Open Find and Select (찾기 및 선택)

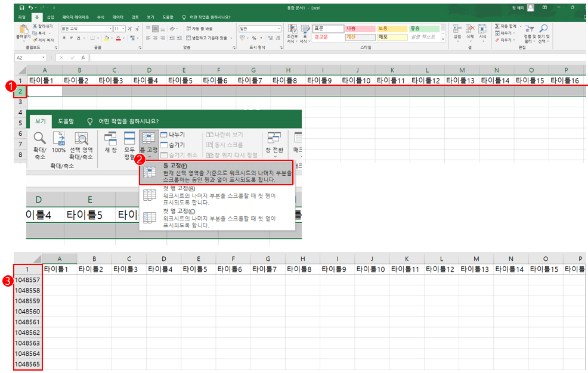coord(543,34)
